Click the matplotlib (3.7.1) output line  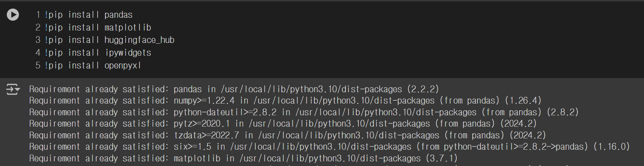point(243,158)
